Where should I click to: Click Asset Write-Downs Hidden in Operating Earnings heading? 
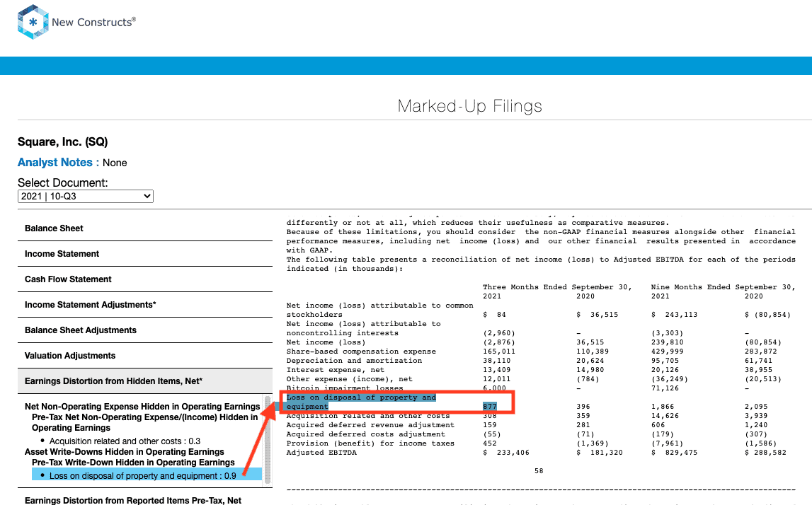click(125, 452)
